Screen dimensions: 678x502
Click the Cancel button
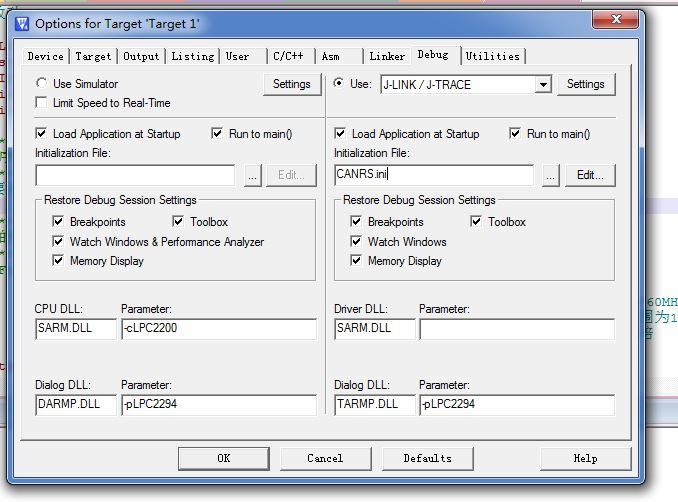326,458
